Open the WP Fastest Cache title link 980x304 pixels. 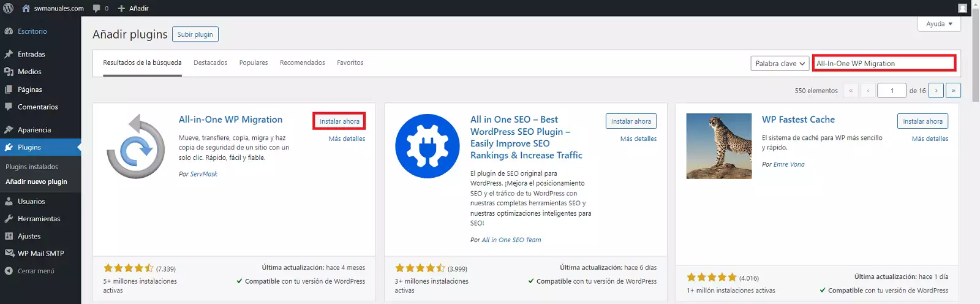(x=798, y=120)
